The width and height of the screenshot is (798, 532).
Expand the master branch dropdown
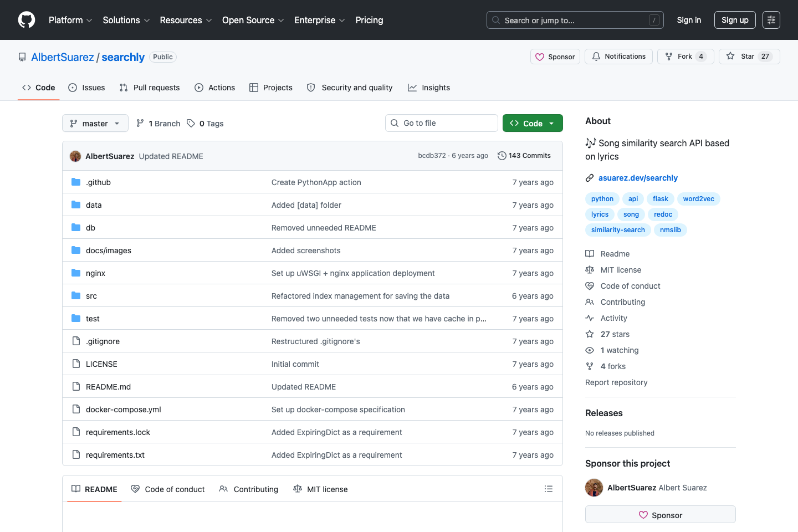(95, 123)
